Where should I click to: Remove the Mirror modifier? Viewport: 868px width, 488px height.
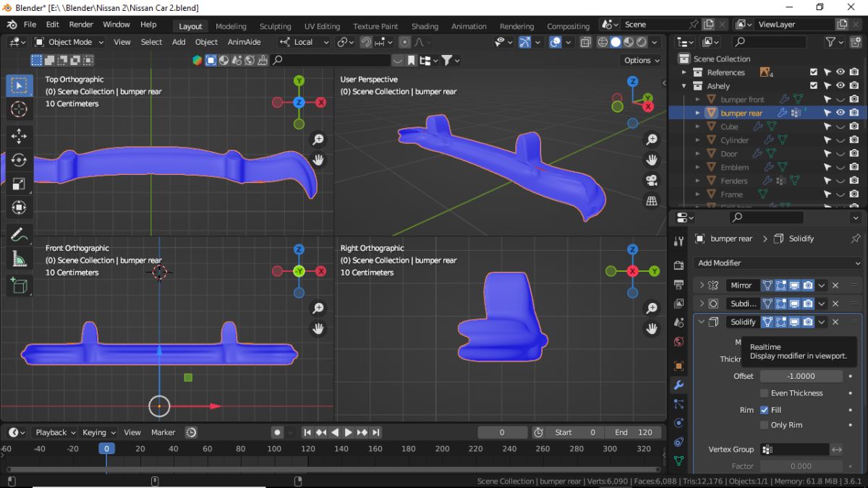(x=835, y=286)
